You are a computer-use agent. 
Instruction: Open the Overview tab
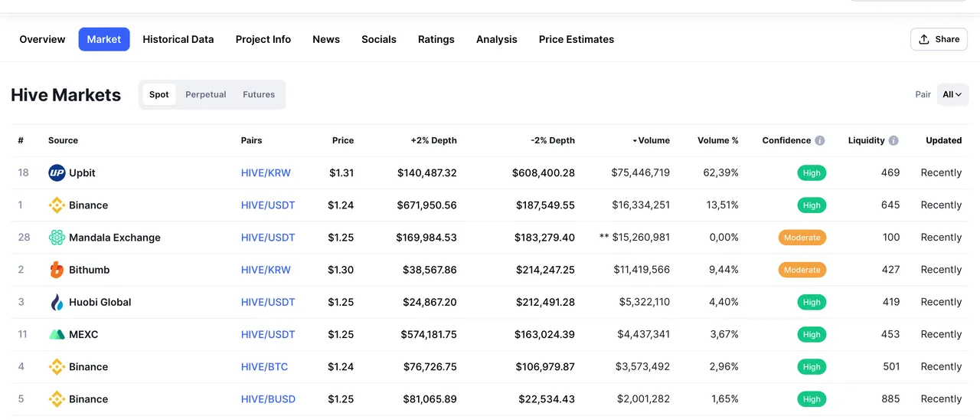42,39
